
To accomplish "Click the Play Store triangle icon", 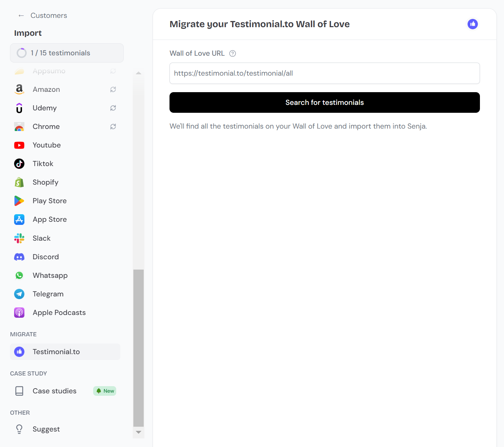I will 19,201.
